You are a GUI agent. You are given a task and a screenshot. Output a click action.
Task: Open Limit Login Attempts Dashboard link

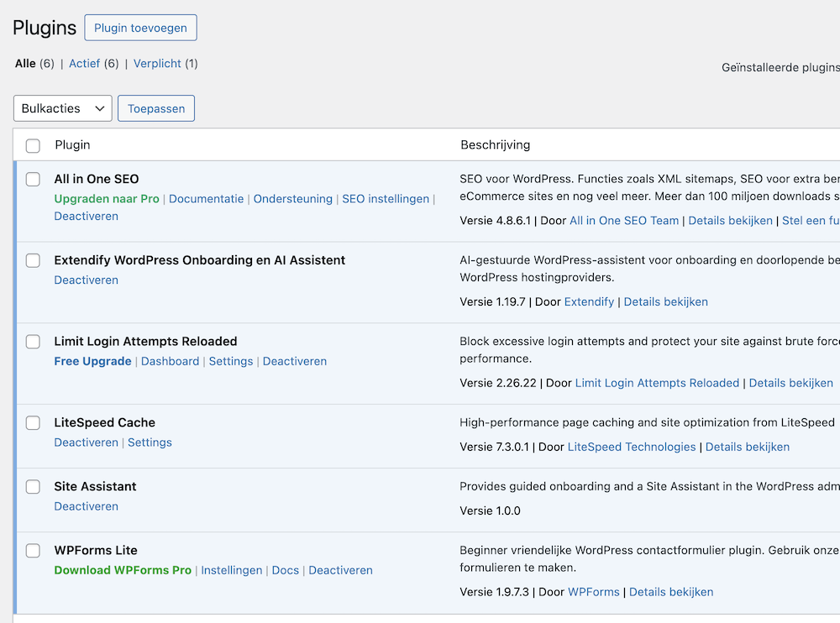coord(170,361)
